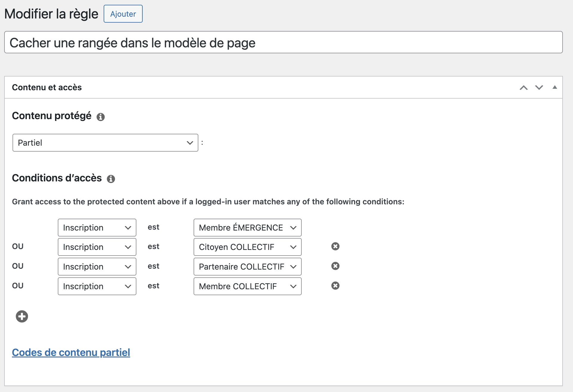Open the Partiel protected content dropdown

(x=105, y=143)
